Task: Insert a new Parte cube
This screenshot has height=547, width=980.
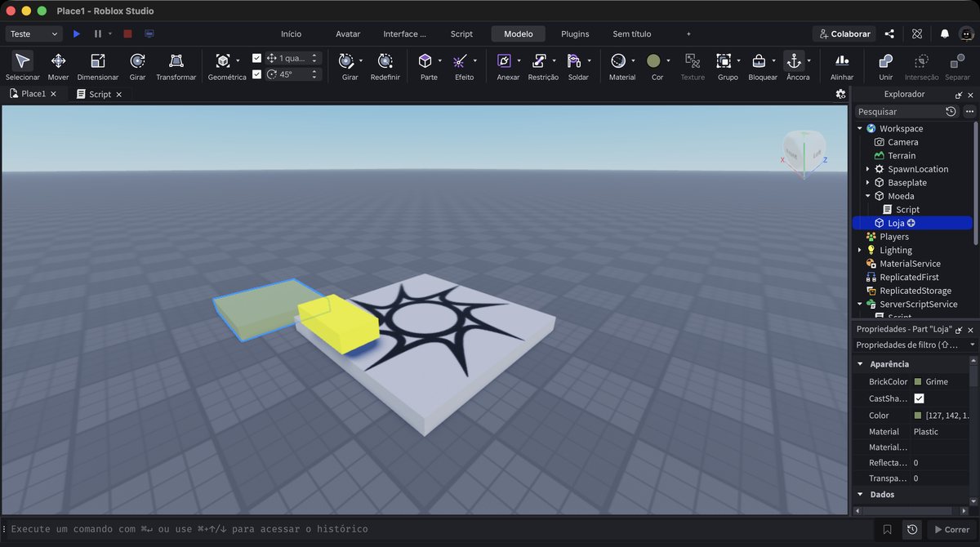Action: pos(425,61)
